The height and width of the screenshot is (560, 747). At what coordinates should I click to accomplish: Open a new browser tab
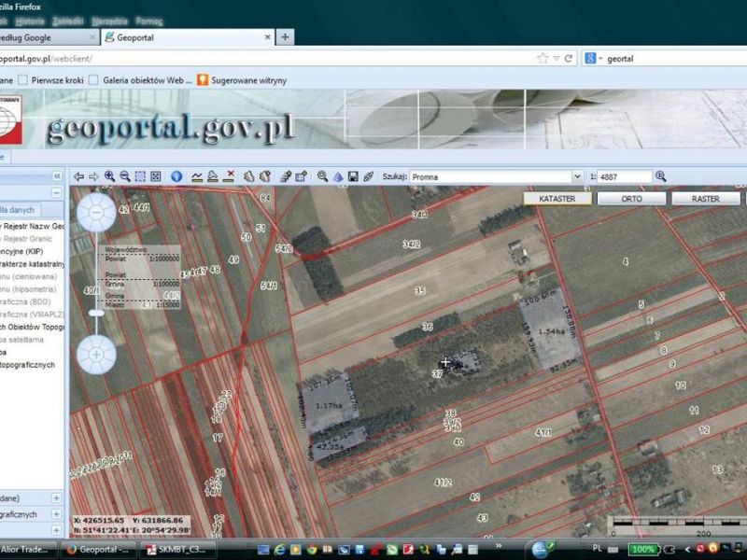tap(285, 37)
